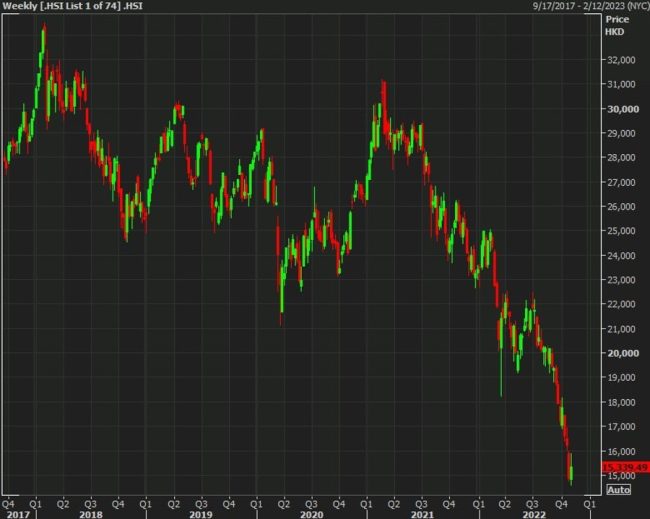650x519 pixels.
Task: Click the 31,000 price axis label
Action: pyautogui.click(x=621, y=84)
